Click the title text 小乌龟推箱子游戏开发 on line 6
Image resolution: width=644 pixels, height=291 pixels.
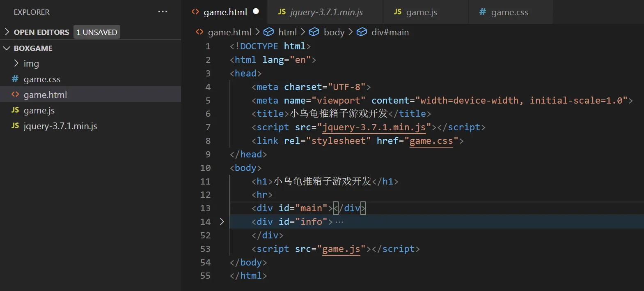(339, 113)
